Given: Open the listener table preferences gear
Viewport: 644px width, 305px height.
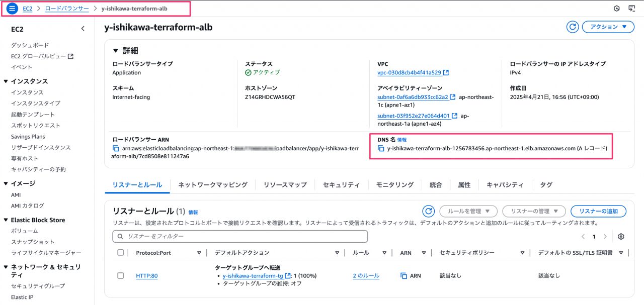Looking at the screenshot, I should [621, 236].
